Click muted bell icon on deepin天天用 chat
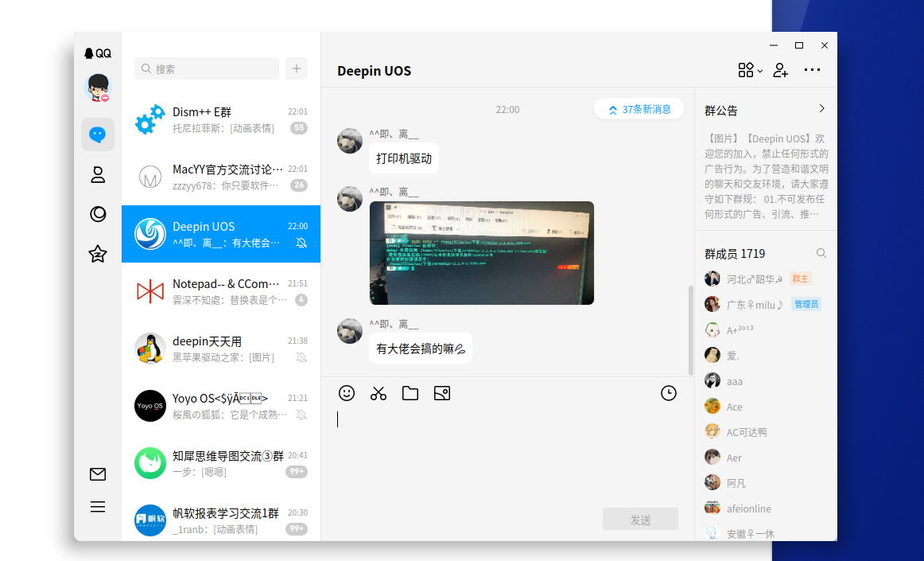Viewport: 924px width, 561px height. click(301, 357)
